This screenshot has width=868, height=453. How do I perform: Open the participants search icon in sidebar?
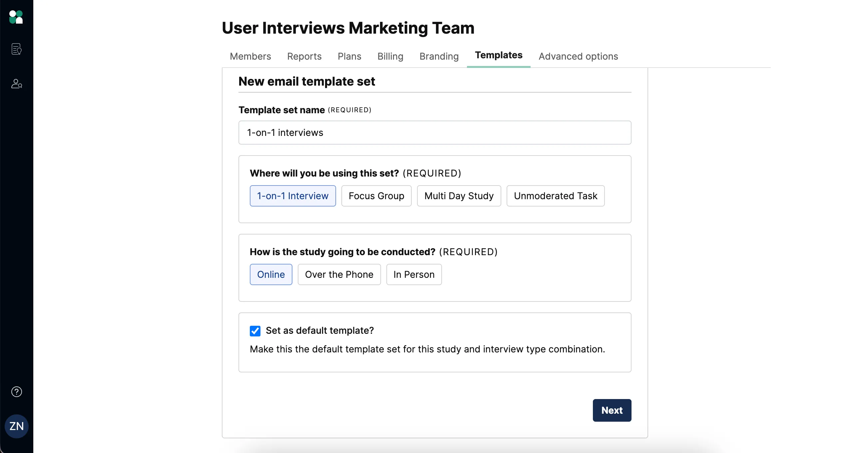click(x=17, y=84)
